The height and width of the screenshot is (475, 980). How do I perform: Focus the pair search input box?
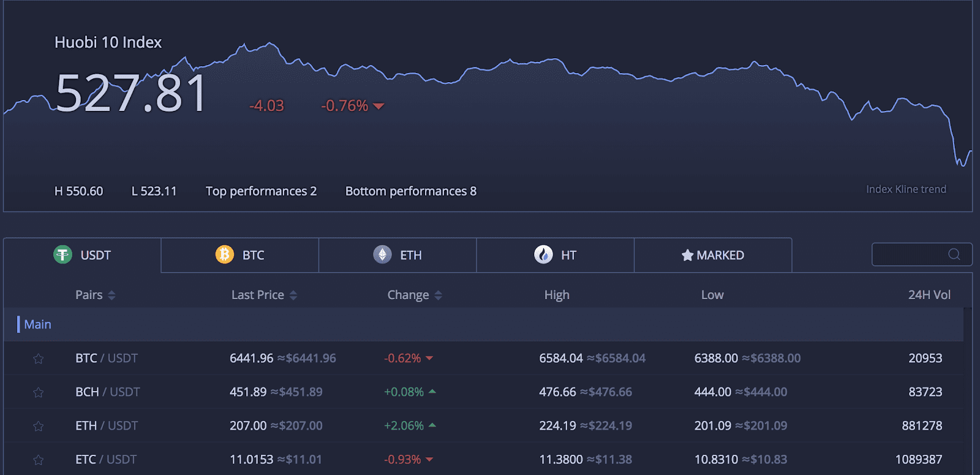(x=922, y=254)
